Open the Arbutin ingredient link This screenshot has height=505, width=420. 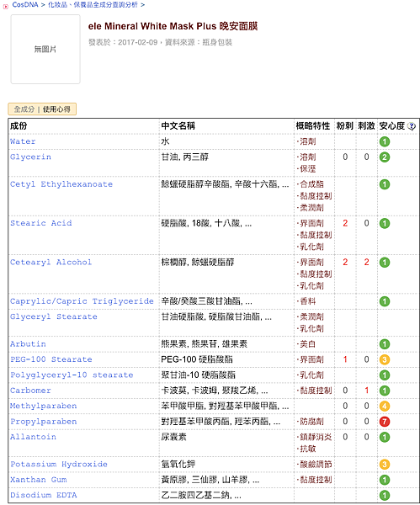[x=28, y=344]
